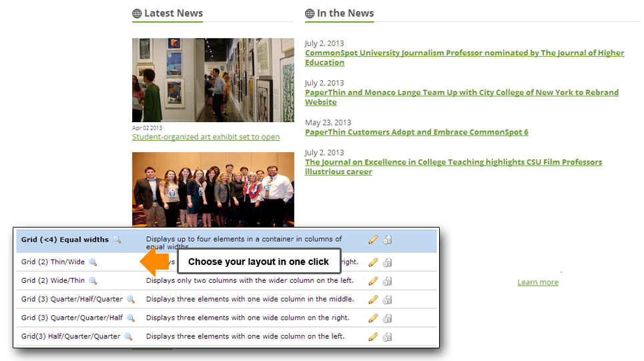This screenshot has width=644, height=361.
Task: Open lock icon for Grid(3) Half/Quarter/Quarter
Action: pyautogui.click(x=387, y=337)
